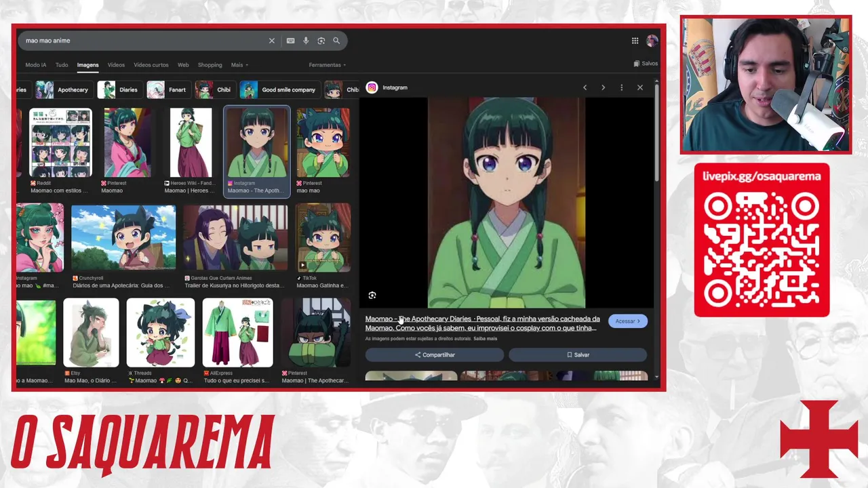The height and width of the screenshot is (488, 868).
Task: Open the Pinterest 'Maomao | The Apothecar...' thumbnail
Action: pyautogui.click(x=316, y=333)
